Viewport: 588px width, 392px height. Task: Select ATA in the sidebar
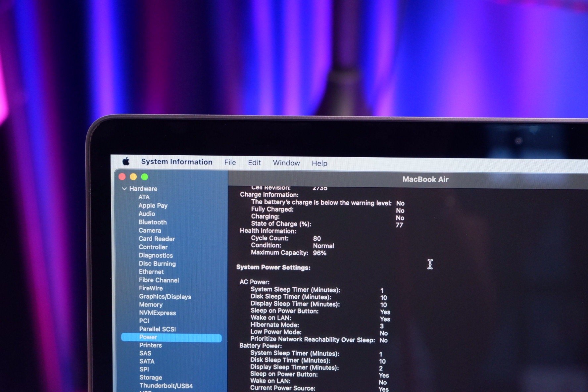coord(144,197)
